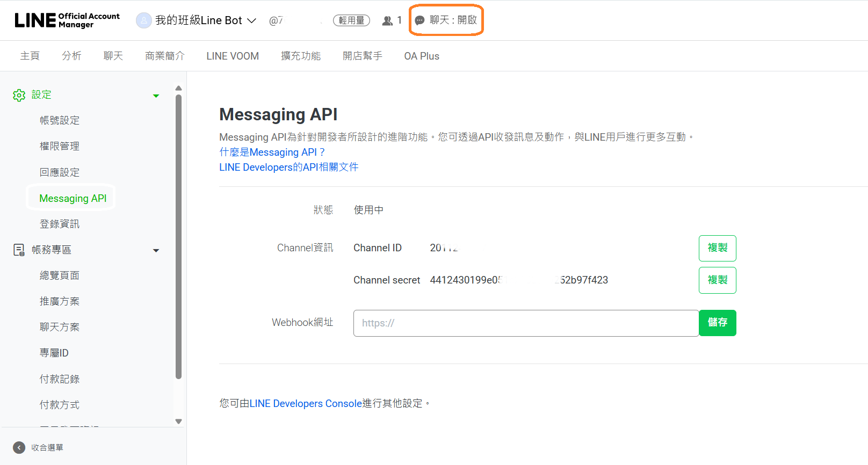Click the 設定 gear icon

19,95
